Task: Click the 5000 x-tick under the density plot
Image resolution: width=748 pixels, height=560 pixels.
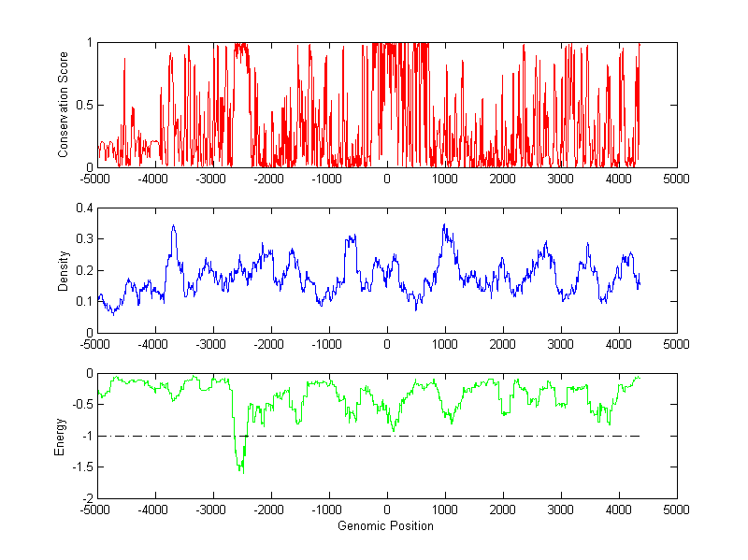Action: tap(676, 344)
